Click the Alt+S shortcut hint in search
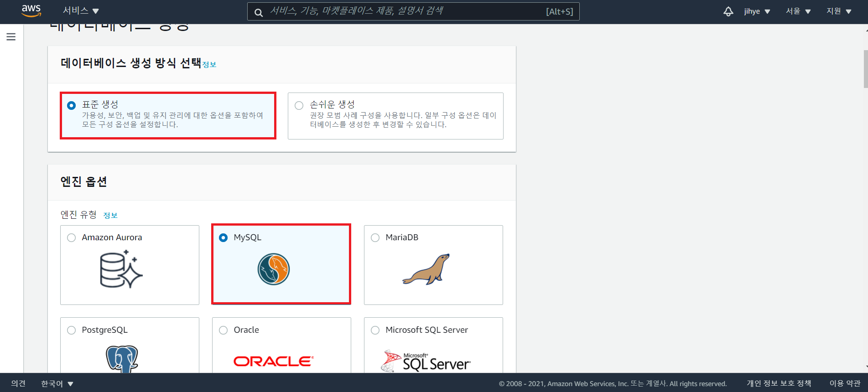This screenshot has width=868, height=392. tap(560, 12)
